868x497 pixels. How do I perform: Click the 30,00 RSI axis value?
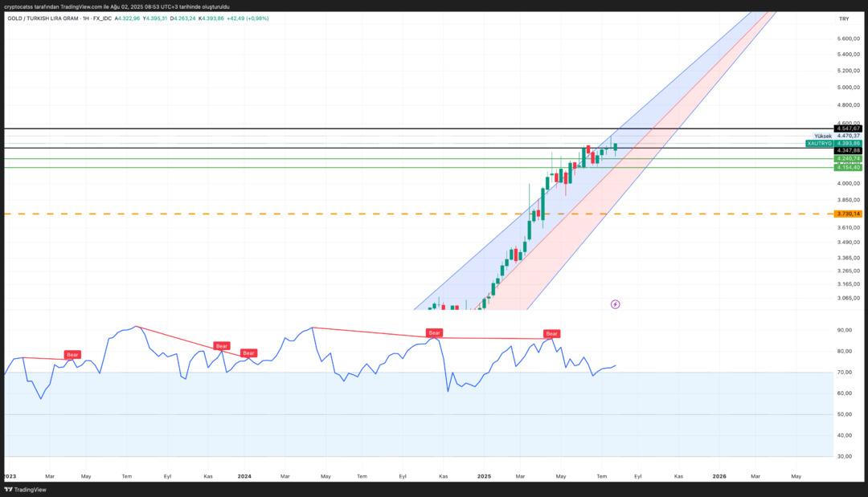tap(844, 456)
